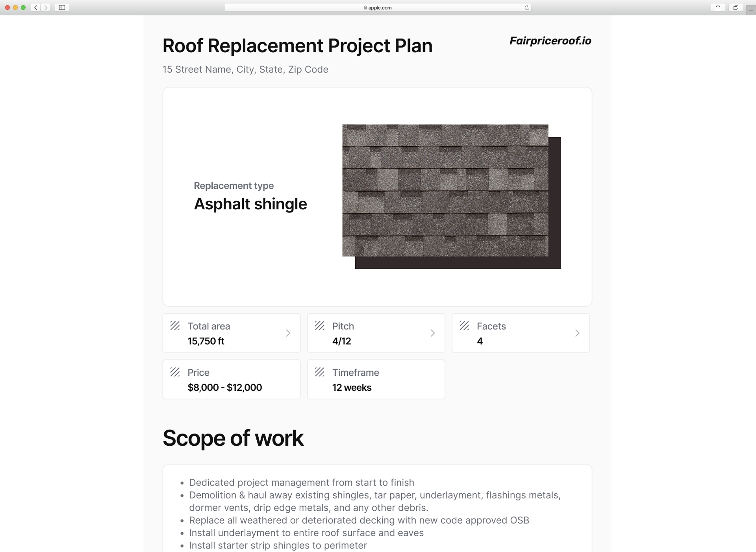Select the Price range card
This screenshot has width=756, height=552.
232,380
